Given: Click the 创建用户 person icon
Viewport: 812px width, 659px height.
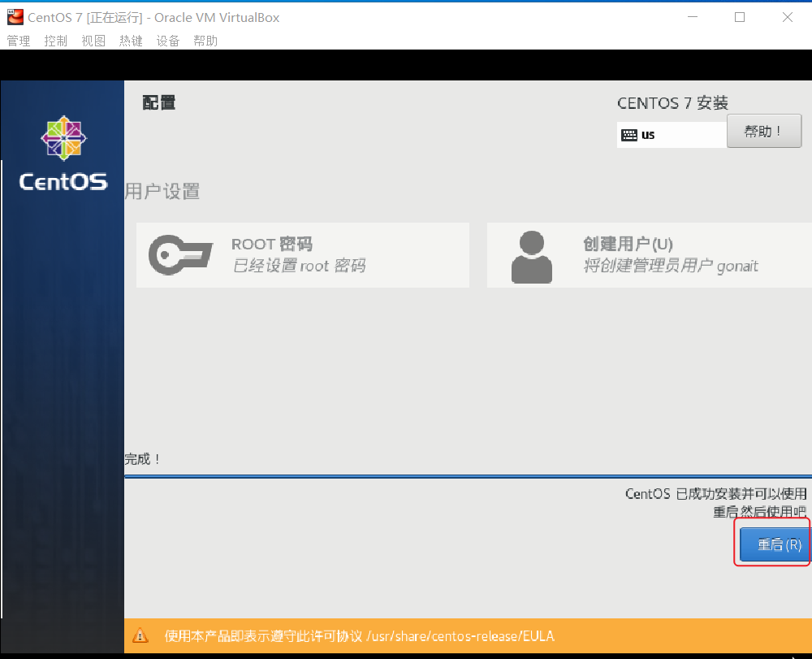Looking at the screenshot, I should click(x=532, y=257).
